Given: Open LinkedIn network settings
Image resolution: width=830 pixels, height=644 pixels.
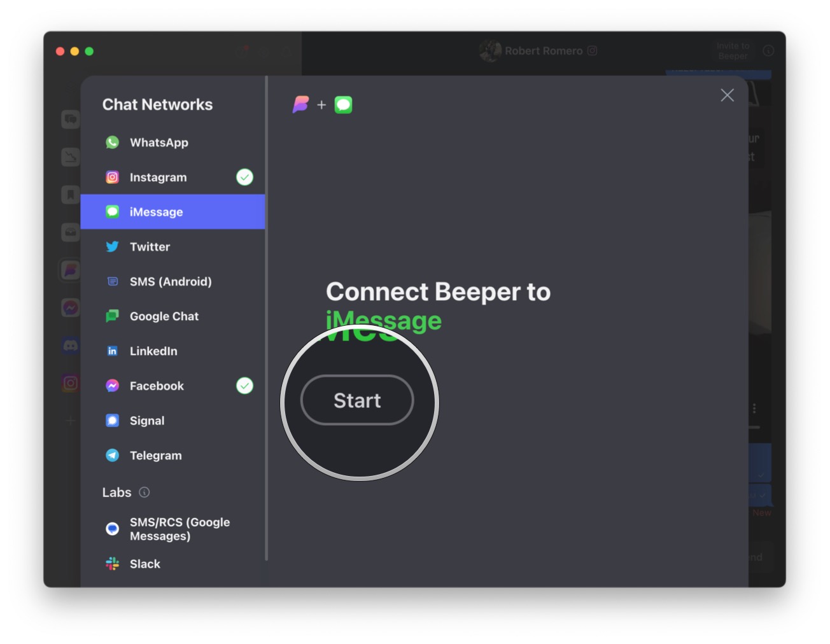Looking at the screenshot, I should coord(172,351).
